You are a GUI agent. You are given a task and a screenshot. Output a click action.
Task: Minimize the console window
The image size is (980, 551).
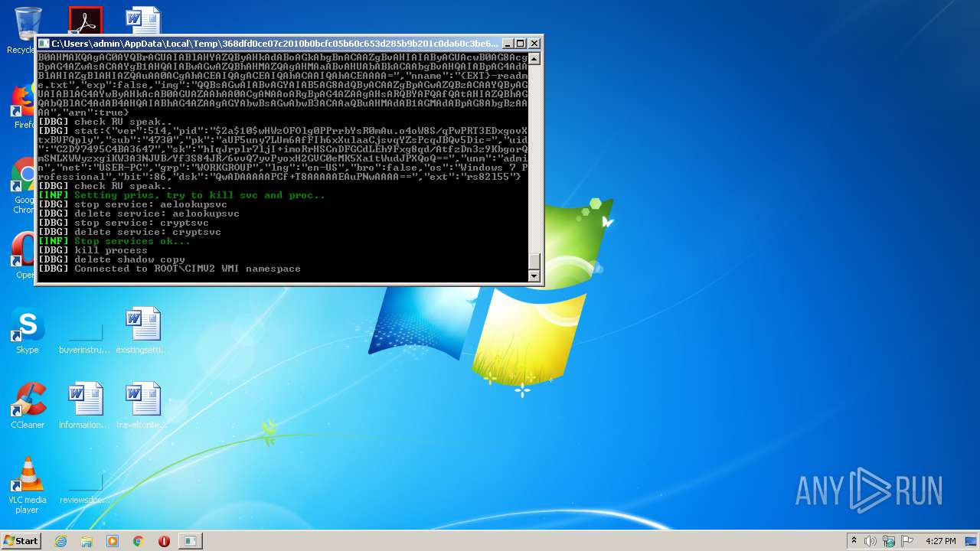tap(507, 44)
